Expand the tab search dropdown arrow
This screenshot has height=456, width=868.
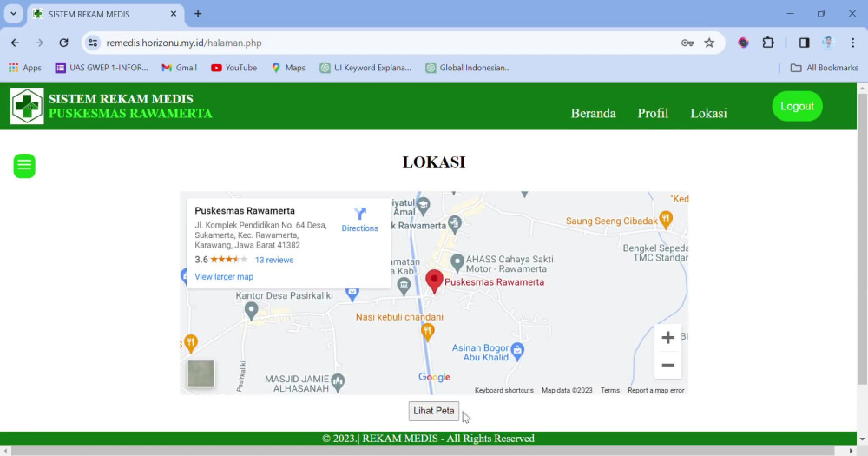[x=13, y=14]
